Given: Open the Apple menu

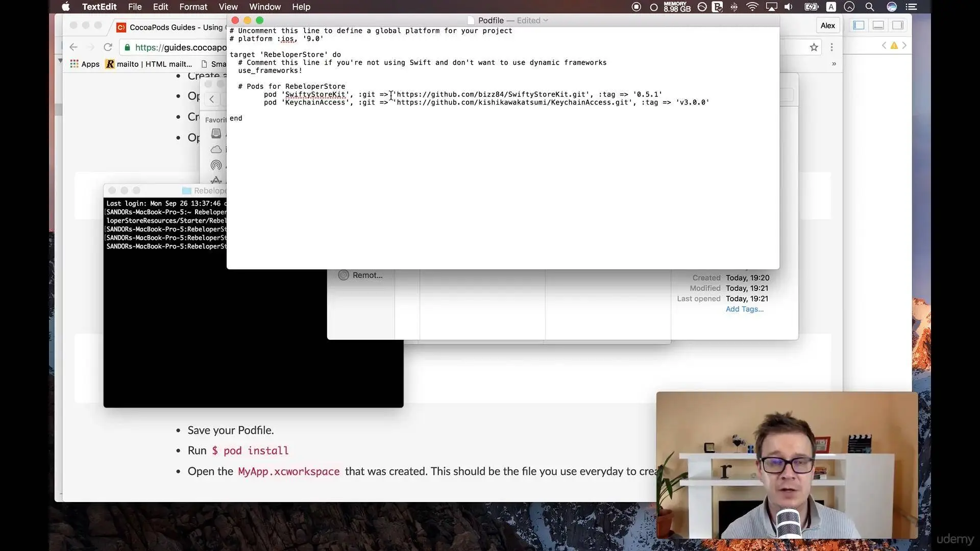Looking at the screenshot, I should [x=65, y=7].
